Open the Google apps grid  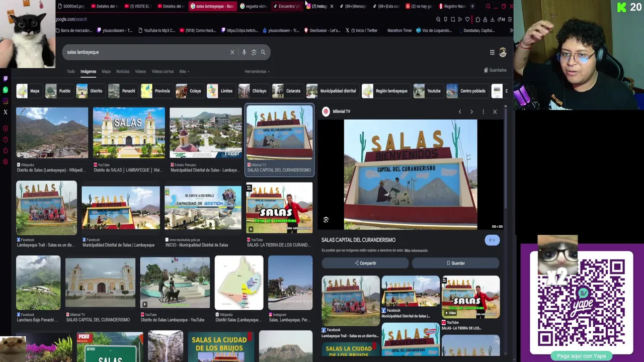492,52
